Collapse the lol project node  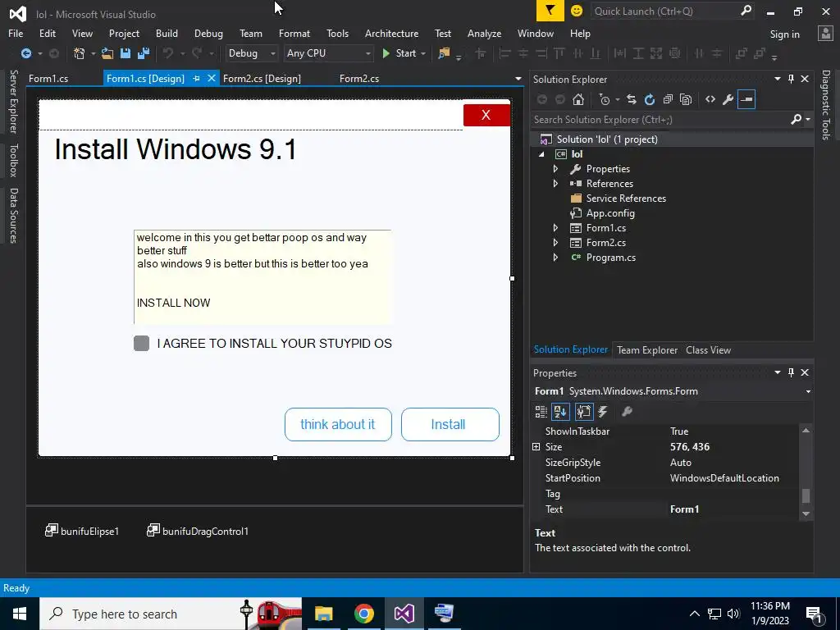[x=541, y=154]
